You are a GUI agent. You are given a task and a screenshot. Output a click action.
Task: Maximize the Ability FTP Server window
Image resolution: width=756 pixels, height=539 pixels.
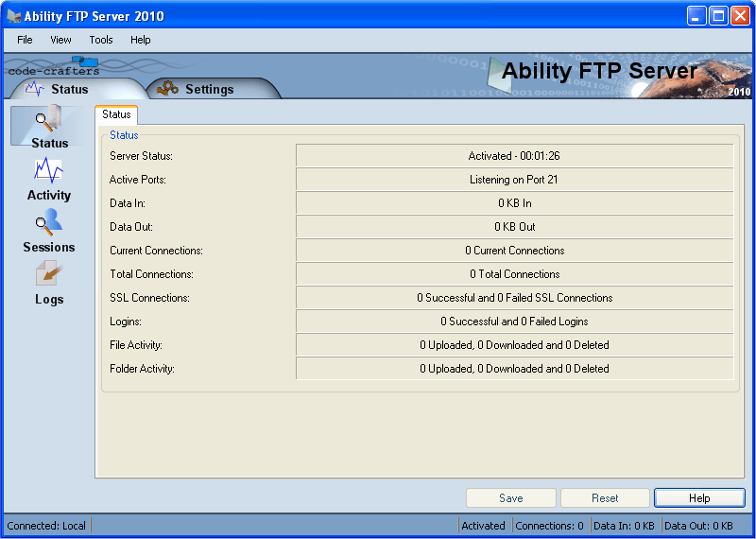pyautogui.click(x=718, y=16)
